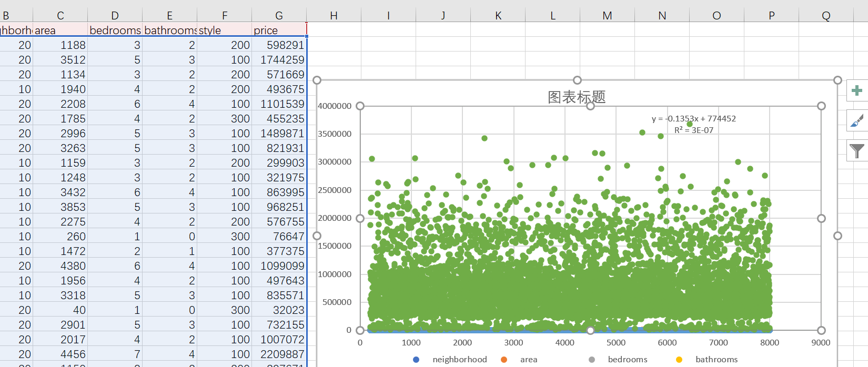Select area cell 260
This screenshot has height=367, width=868.
[x=60, y=237]
